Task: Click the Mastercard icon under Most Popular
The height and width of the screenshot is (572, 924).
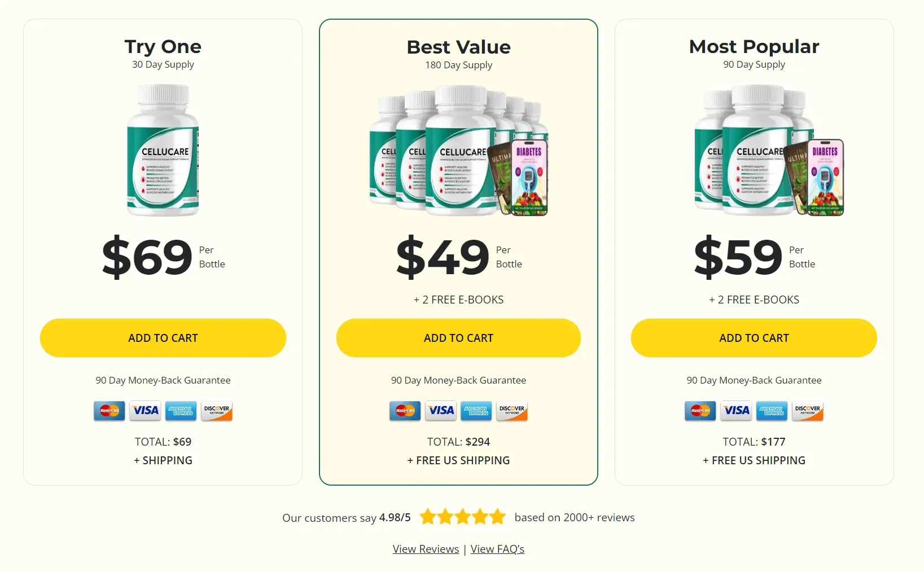Action: (700, 411)
